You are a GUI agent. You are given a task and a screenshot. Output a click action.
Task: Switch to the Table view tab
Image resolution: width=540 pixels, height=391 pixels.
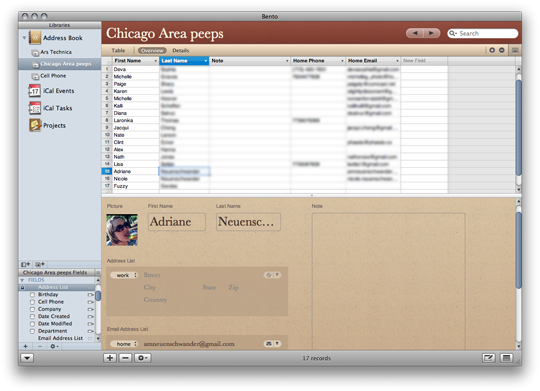[x=118, y=51]
